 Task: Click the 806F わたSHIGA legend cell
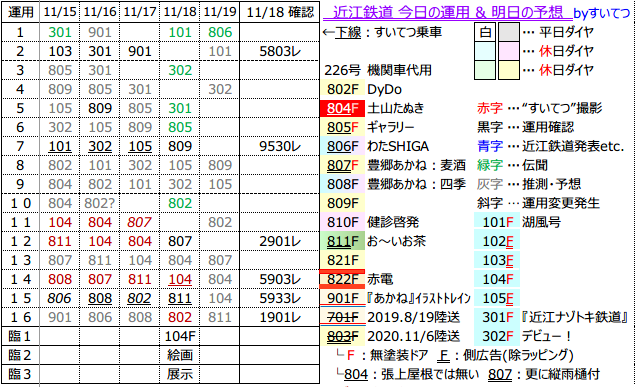[x=343, y=146]
